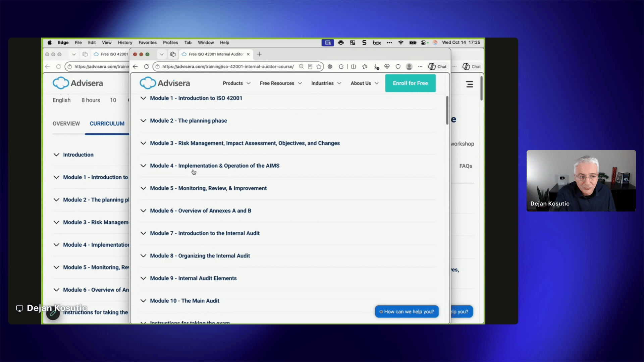Open the Profiles menu in the macOS menu bar
Viewport: 644px width, 362px height.
170,43
